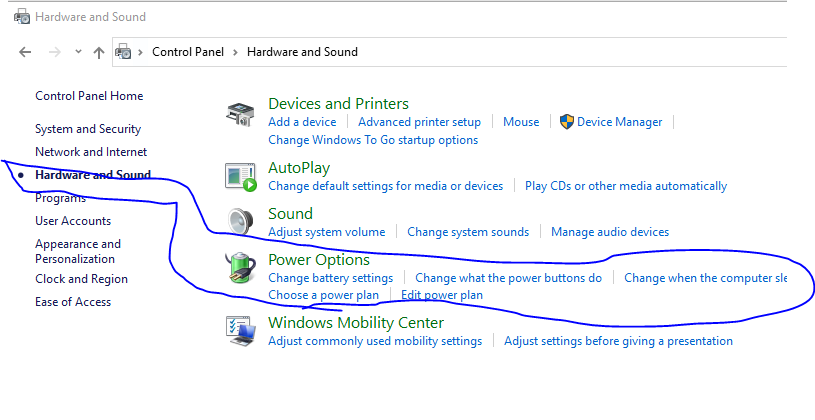
Task: Click Change battery settings
Action: point(331,278)
